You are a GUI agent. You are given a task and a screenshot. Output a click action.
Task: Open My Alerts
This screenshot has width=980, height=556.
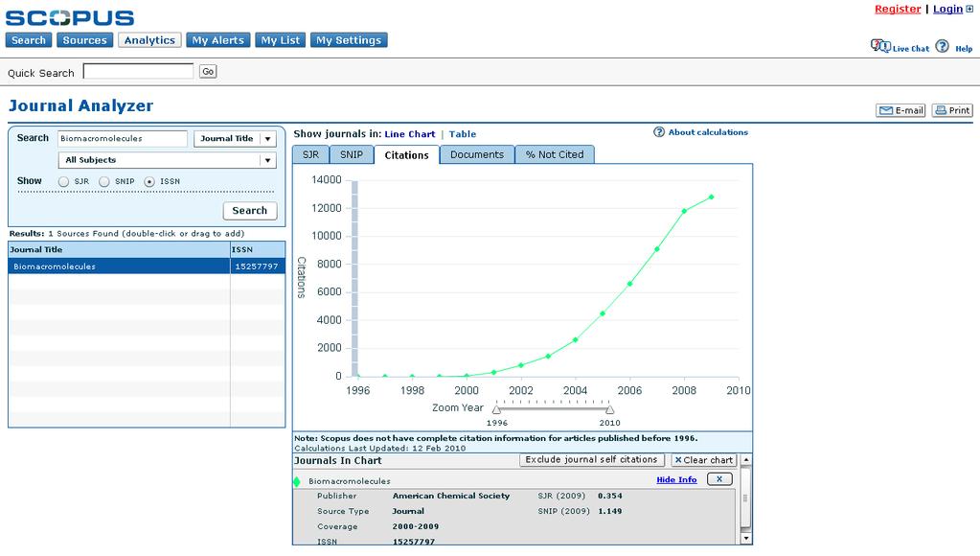(x=218, y=40)
